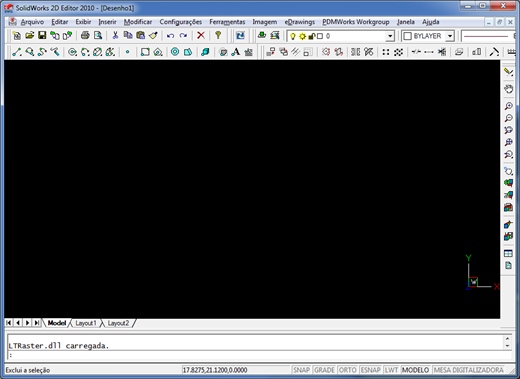Screen dimensions: 520x379
Task: Click the layer 0 color square swatch
Action: (320, 36)
